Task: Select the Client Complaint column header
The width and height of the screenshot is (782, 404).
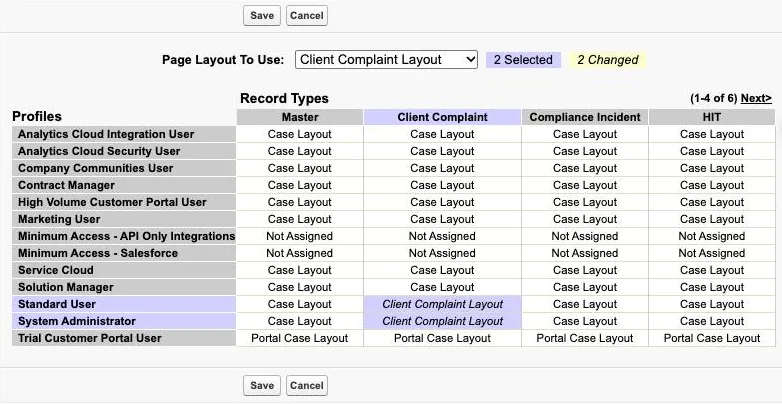Action: click(x=442, y=117)
